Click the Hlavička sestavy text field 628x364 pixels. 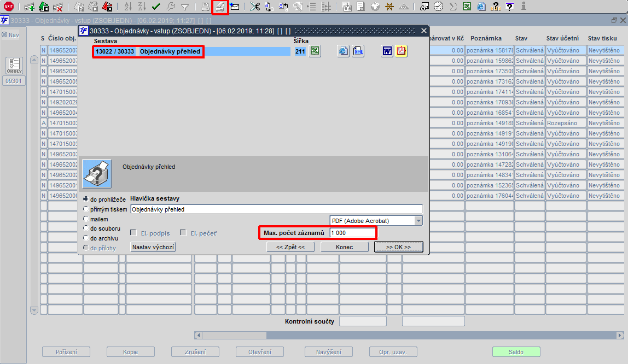click(x=276, y=209)
